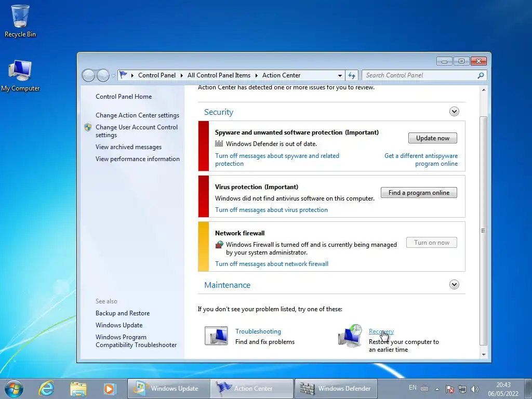The width and height of the screenshot is (532, 399).
Task: Click the scrollbar up arrow
Action: pyautogui.click(x=484, y=90)
